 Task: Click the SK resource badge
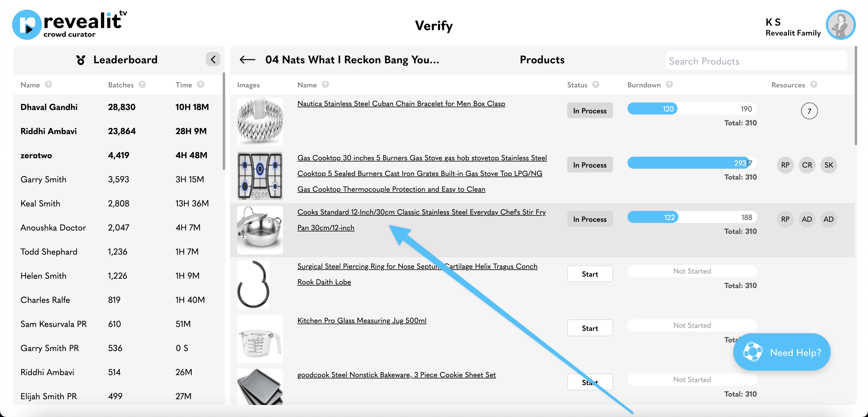point(829,165)
